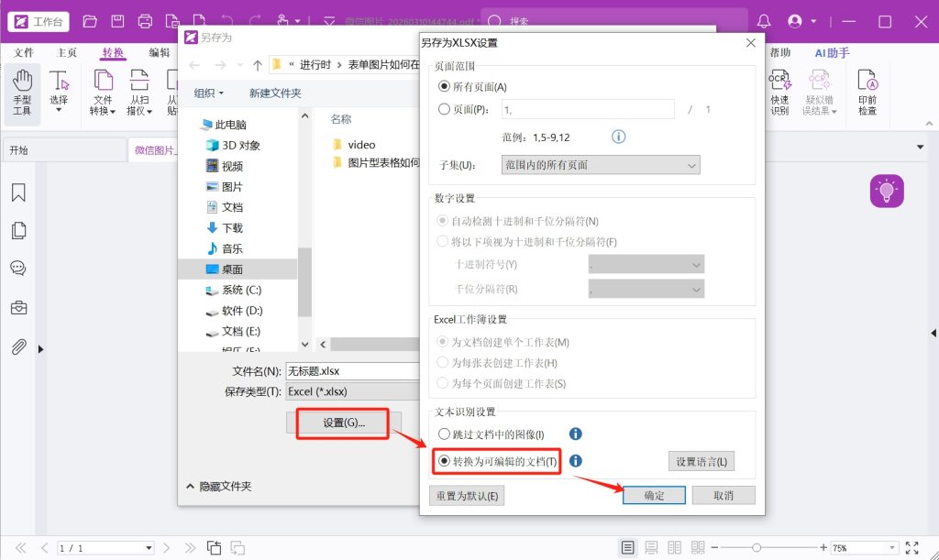Click info icon beside page range example
Viewport: 939px width, 560px height.
pyautogui.click(x=618, y=137)
